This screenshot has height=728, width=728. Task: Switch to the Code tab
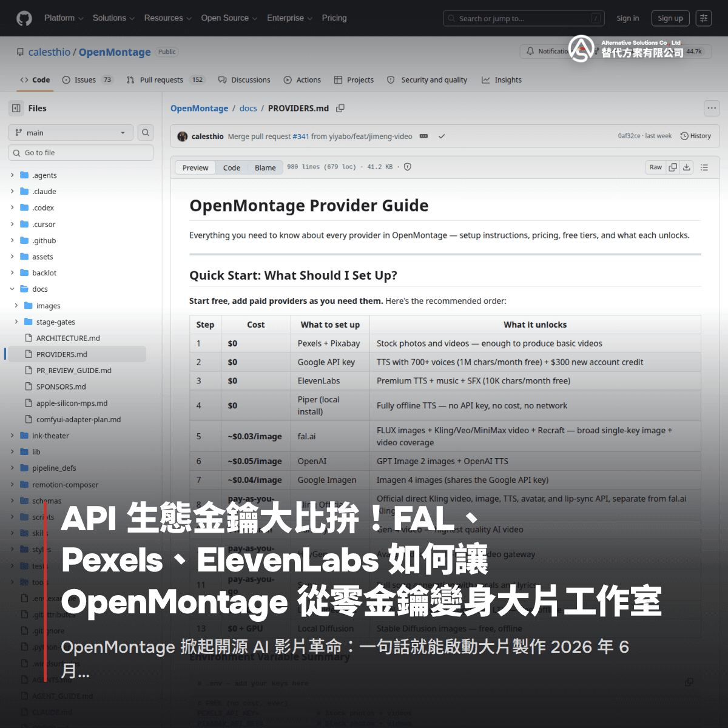pos(35,80)
